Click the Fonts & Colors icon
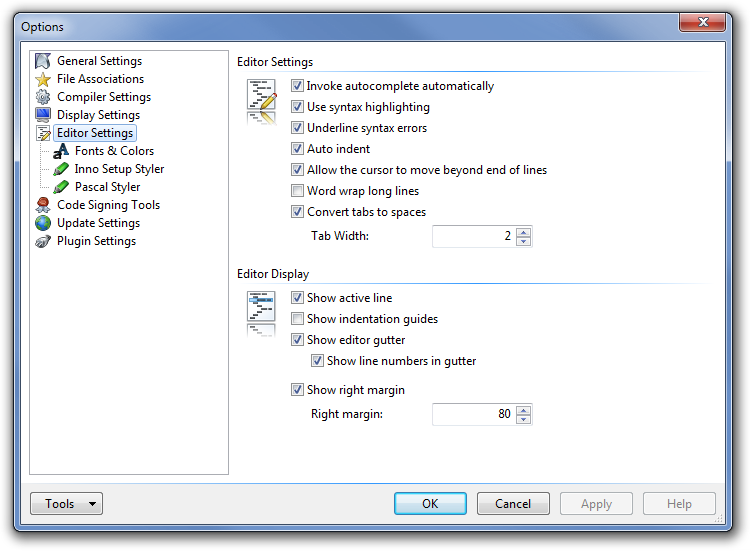Viewport: 751px width, 551px height. pyautogui.click(x=61, y=151)
